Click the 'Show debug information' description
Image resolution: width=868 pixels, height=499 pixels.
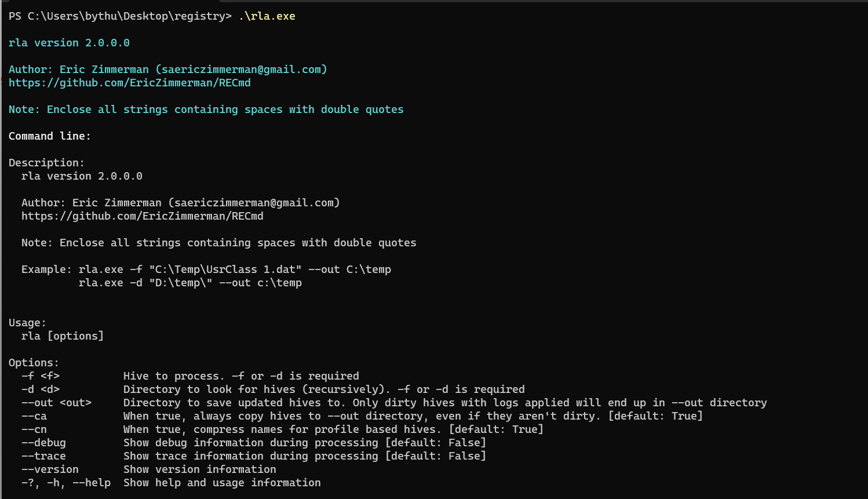click(305, 443)
